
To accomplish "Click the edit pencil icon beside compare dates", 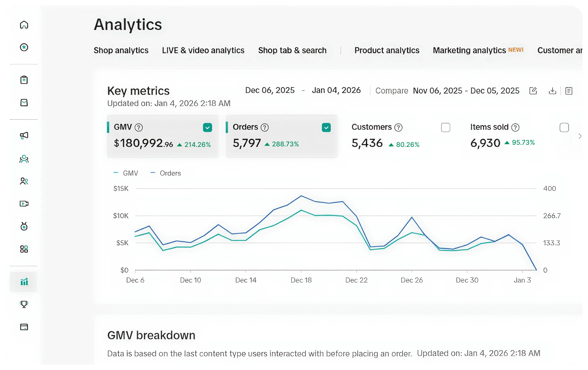I will (533, 91).
